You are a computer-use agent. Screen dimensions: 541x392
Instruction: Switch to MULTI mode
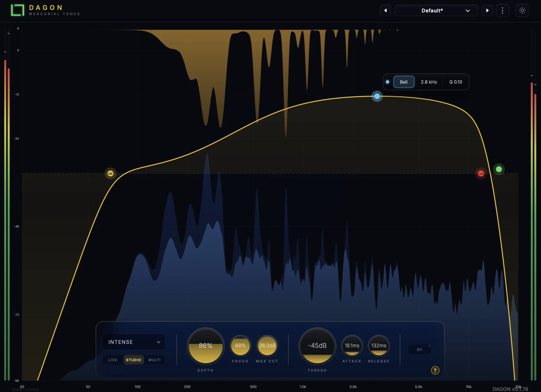pos(154,360)
